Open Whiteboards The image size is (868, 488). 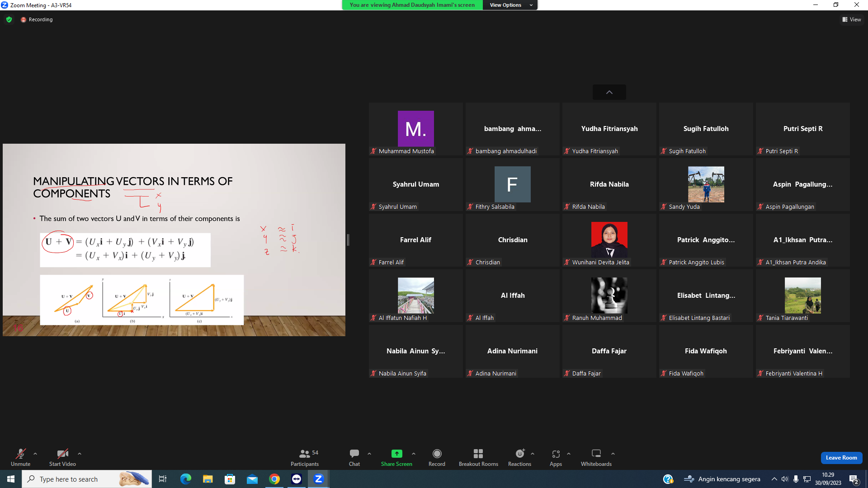pyautogui.click(x=596, y=457)
